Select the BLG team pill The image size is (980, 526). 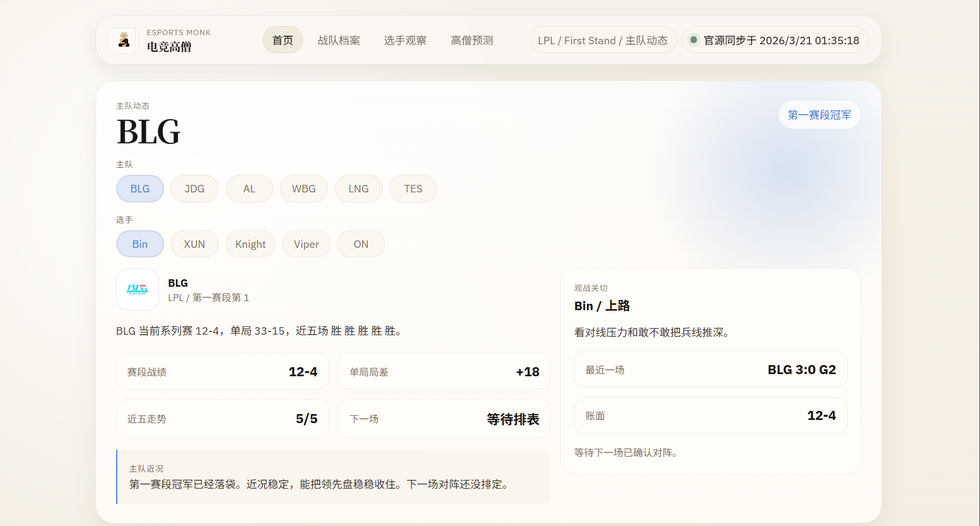click(x=140, y=188)
